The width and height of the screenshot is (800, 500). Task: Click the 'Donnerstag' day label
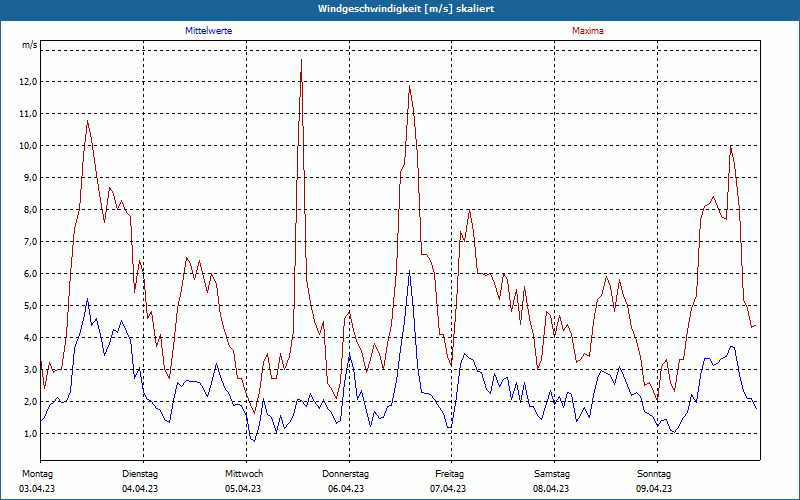(345, 474)
